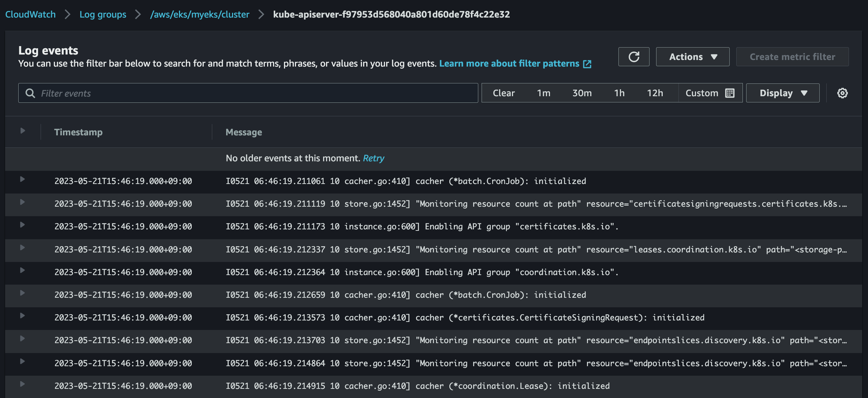Click Retry for older events
This screenshot has width=868, height=398.
click(373, 158)
